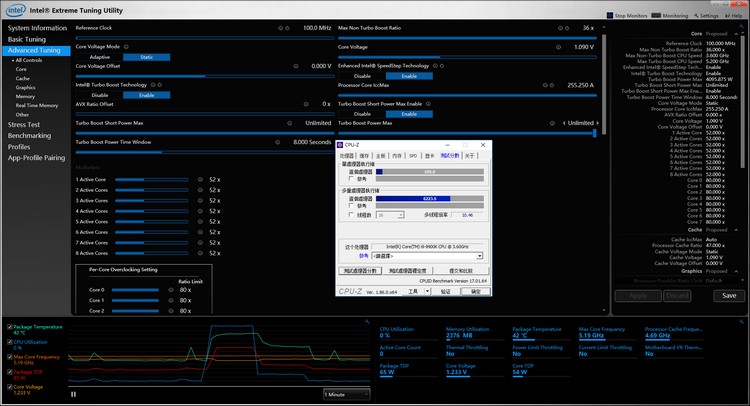Click the Stop Monitors icon button

tap(609, 16)
